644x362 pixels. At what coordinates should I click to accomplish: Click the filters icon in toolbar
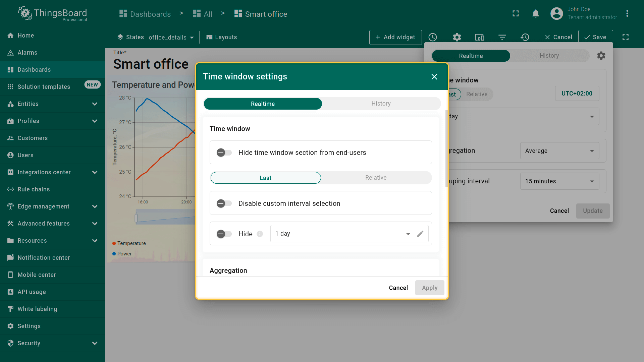point(502,37)
